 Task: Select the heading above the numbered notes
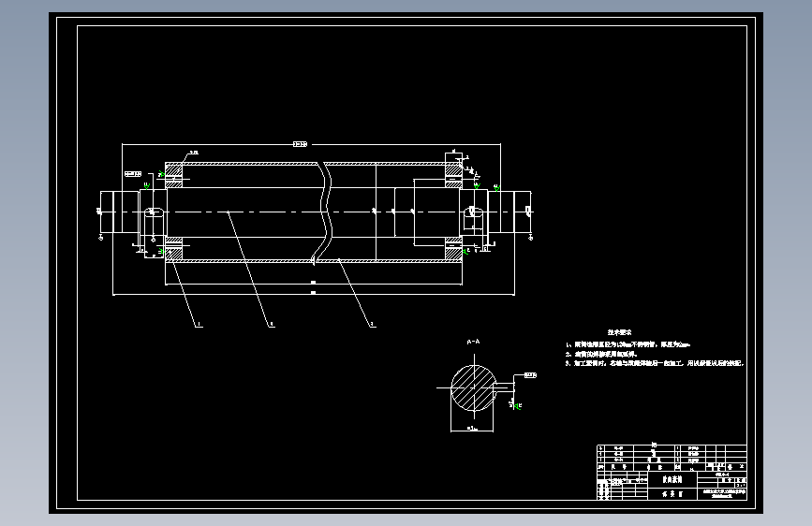tap(619, 332)
